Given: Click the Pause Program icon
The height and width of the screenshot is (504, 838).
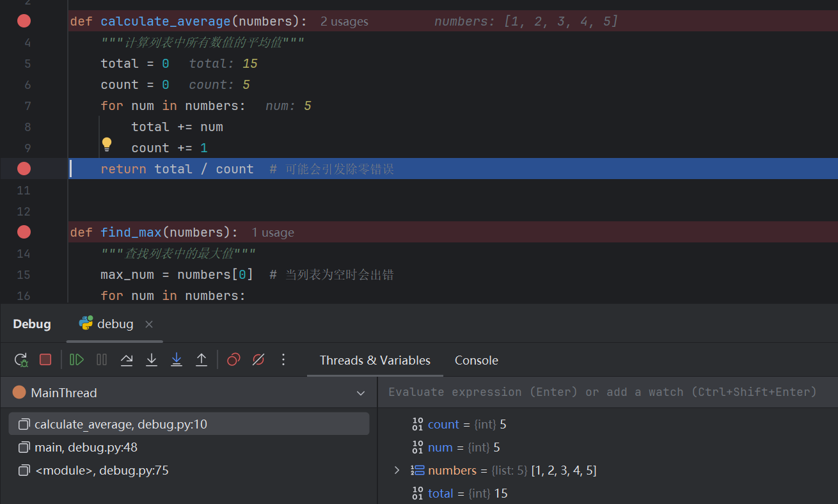Looking at the screenshot, I should click(101, 359).
